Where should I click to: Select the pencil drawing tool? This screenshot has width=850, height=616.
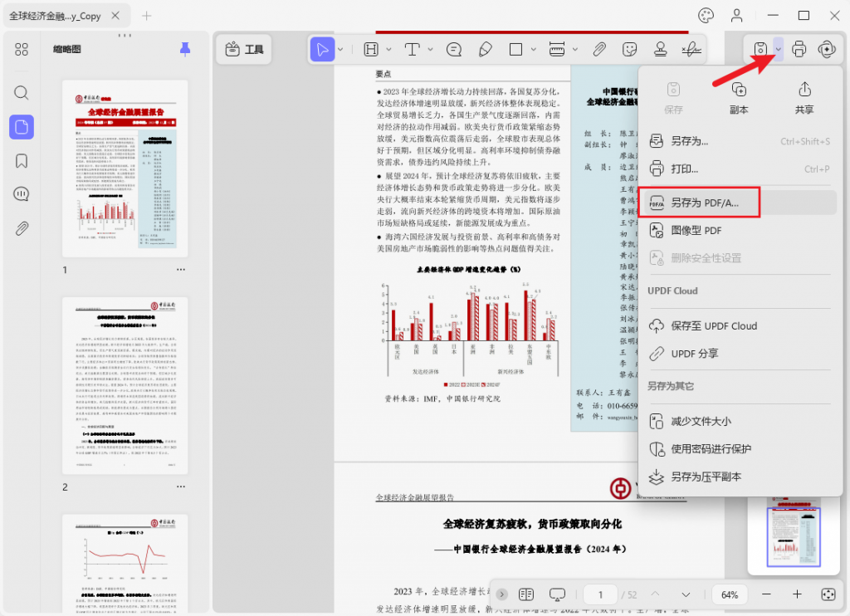click(485, 49)
